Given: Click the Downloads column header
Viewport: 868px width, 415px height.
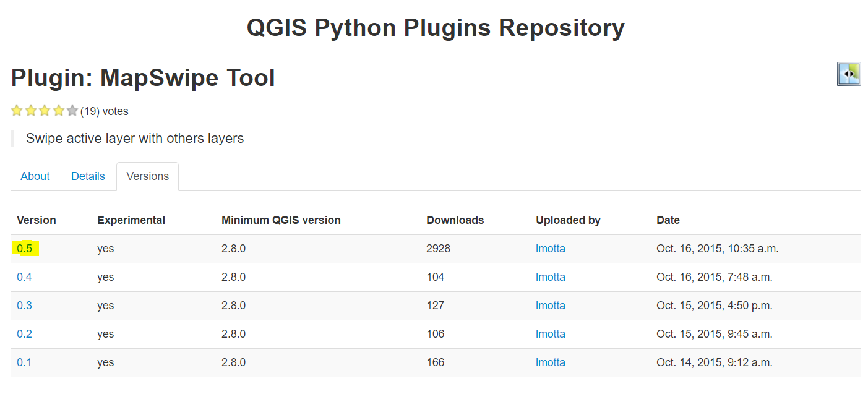Looking at the screenshot, I should pos(455,220).
